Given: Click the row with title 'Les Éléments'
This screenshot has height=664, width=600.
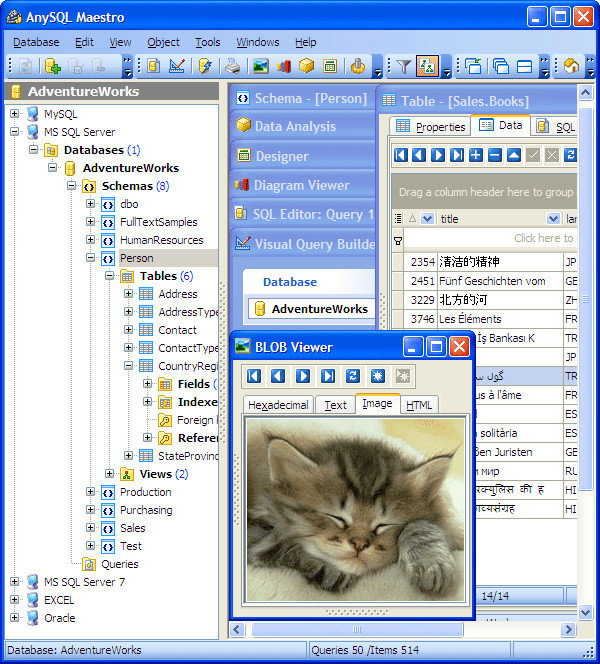Looking at the screenshot, I should [485, 319].
